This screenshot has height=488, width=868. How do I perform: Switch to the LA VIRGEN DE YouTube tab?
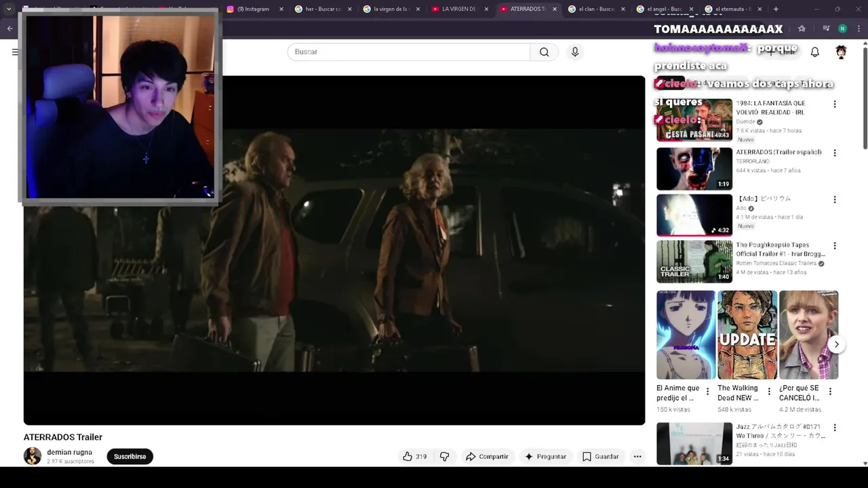459,9
